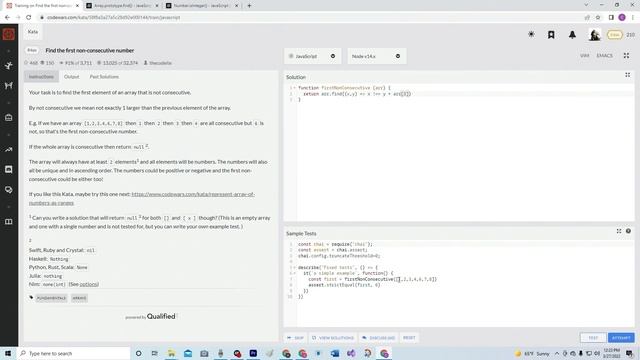Switch to the Past Solutions tab
The image size is (640, 360).
click(x=104, y=77)
